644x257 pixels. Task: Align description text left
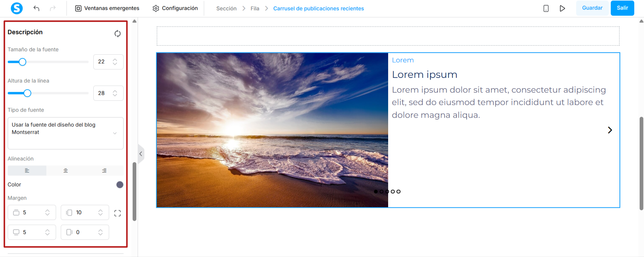[27, 171]
